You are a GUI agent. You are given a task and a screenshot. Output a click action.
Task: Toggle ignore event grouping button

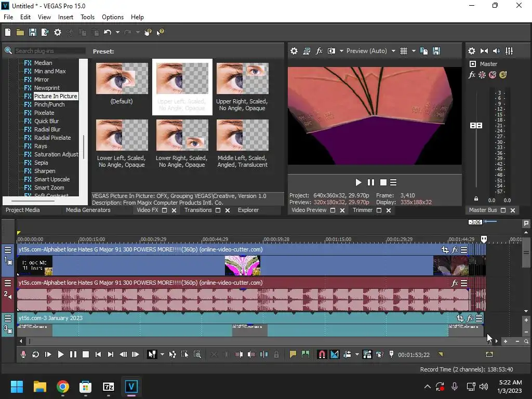[380, 354]
